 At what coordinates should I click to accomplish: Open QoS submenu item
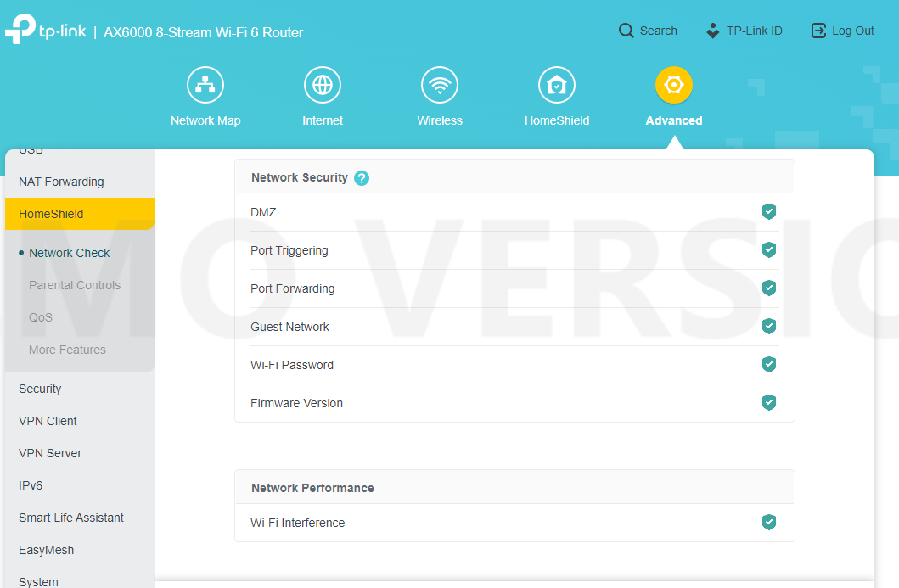pyautogui.click(x=41, y=317)
